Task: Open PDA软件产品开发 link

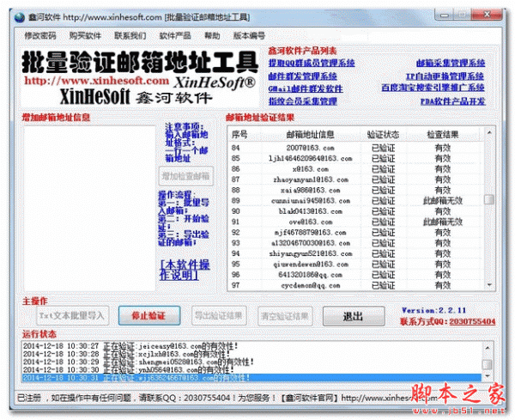Action: coord(453,101)
